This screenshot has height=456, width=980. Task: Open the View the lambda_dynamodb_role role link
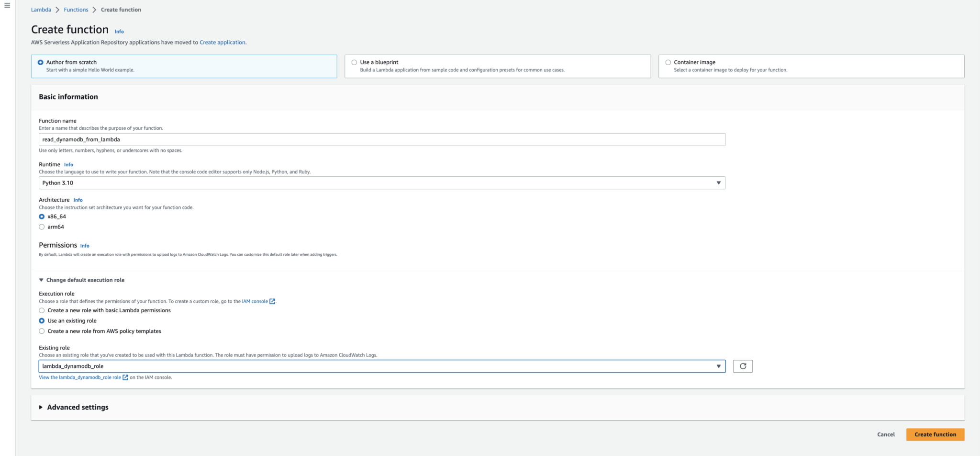pos(80,377)
